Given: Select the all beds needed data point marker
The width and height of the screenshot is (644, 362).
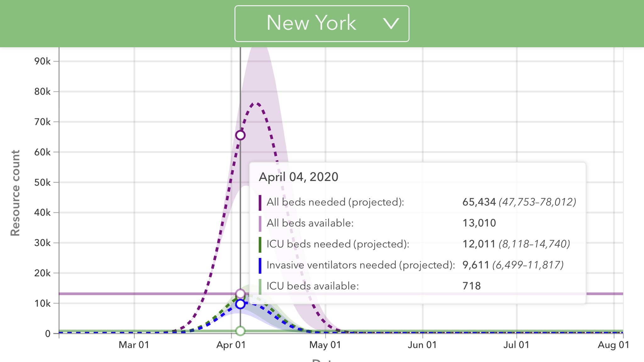Looking at the screenshot, I should (x=240, y=135).
